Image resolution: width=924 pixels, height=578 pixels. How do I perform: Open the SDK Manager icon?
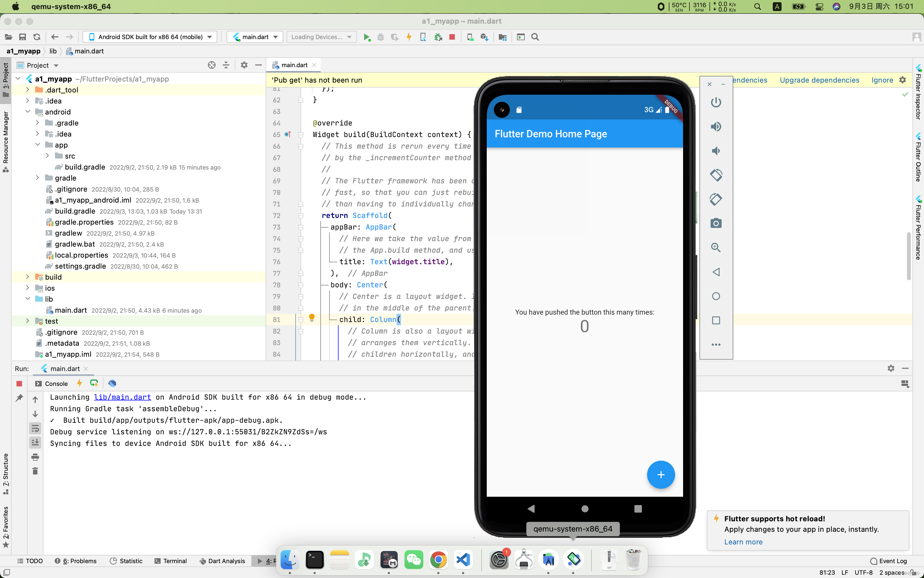pos(485,37)
